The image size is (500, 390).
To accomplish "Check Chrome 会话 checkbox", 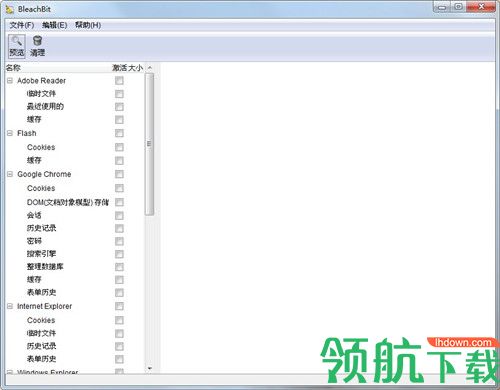I will 119,216.
